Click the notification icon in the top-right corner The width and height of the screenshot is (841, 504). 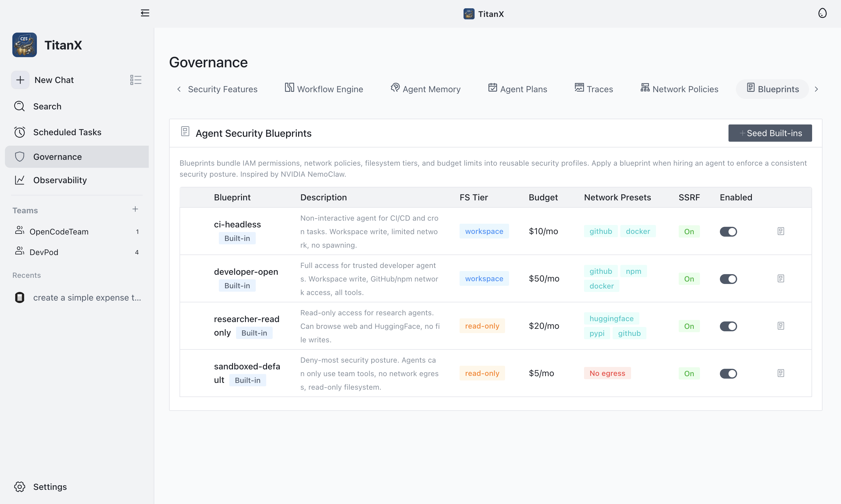[x=822, y=13]
